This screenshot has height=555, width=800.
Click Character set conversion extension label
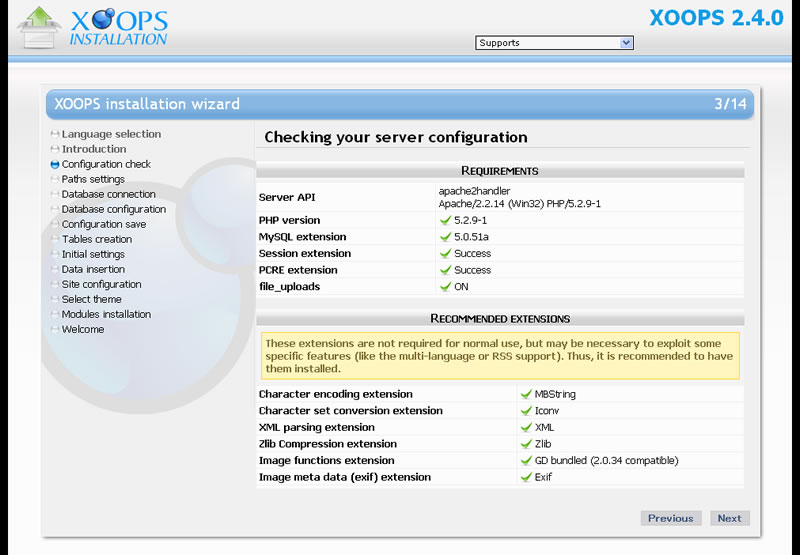pyautogui.click(x=351, y=411)
